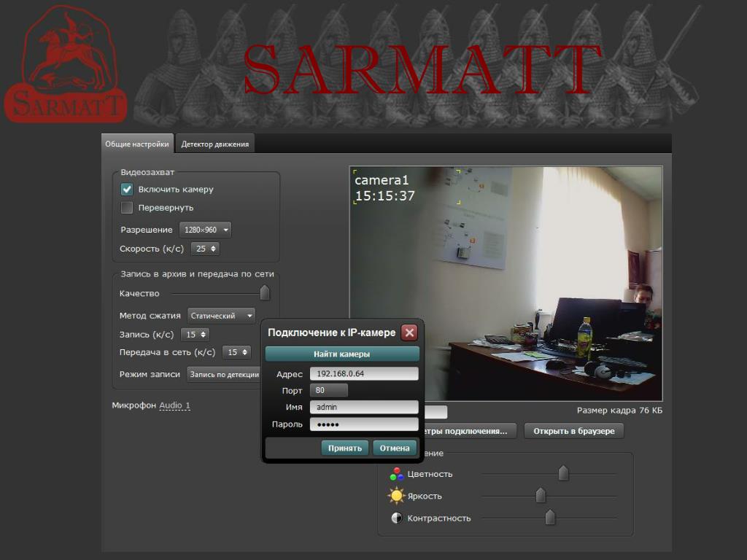Move the Качество slider handle
Image resolution: width=747 pixels, height=560 pixels.
coord(265,293)
